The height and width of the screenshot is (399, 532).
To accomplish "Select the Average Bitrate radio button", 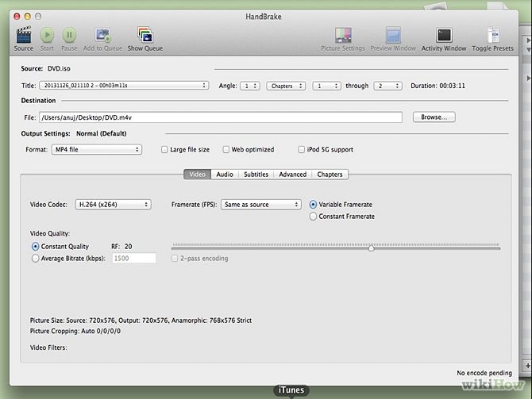I will tap(35, 258).
